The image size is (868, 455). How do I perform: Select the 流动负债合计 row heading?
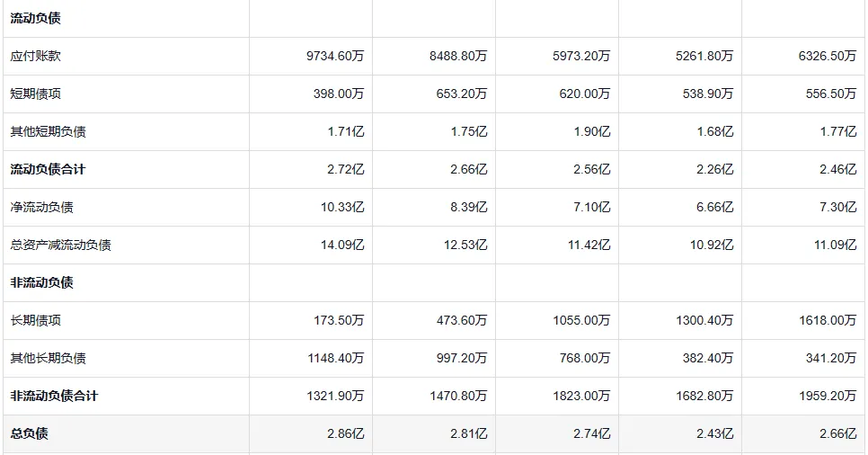click(x=49, y=169)
